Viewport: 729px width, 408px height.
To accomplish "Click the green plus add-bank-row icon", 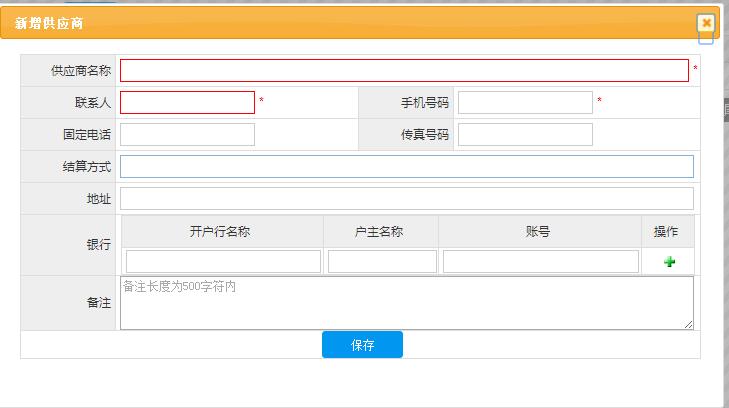I will point(669,262).
